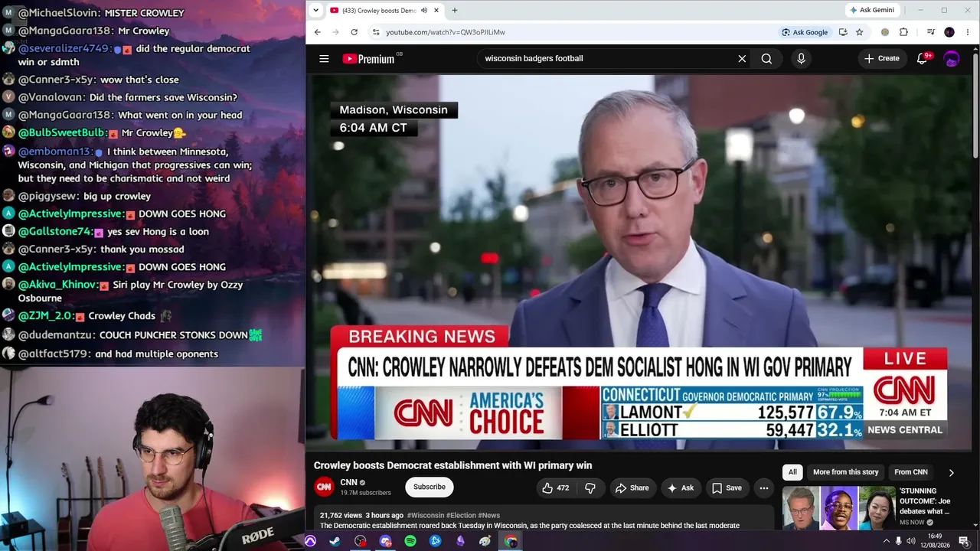
Task: Open the media controls toolbar icon
Action: click(930, 32)
